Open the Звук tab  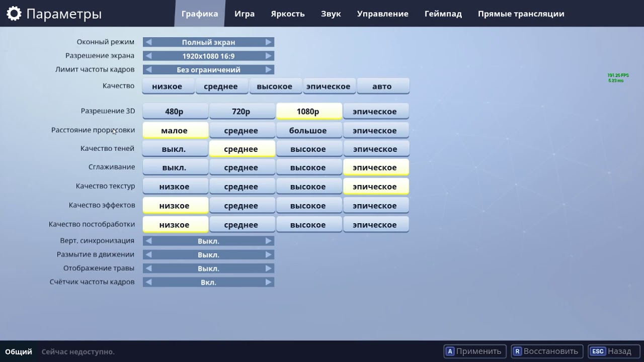click(x=331, y=14)
